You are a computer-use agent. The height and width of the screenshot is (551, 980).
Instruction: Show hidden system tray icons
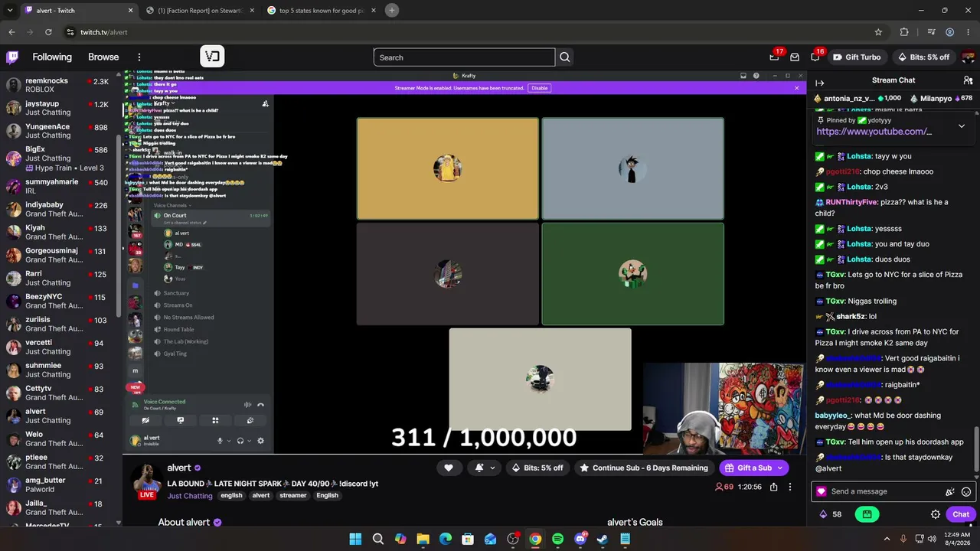(887, 539)
